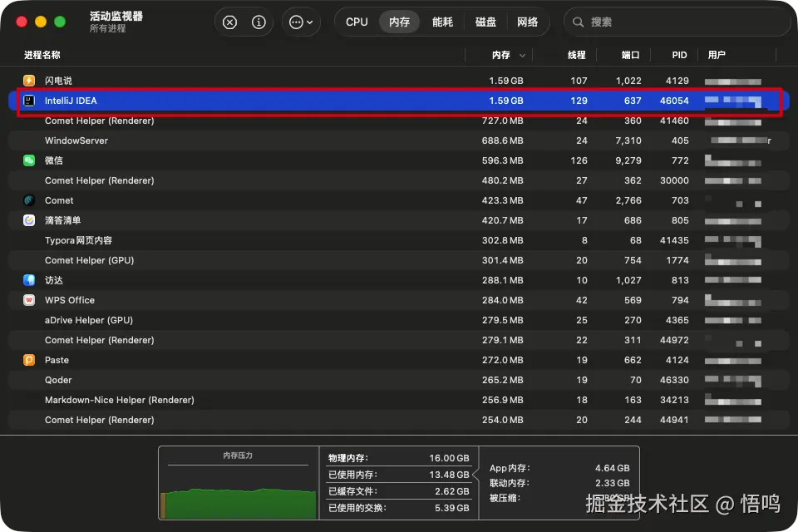Click the Comet app icon
Screen dimensions: 798x532
29,200
